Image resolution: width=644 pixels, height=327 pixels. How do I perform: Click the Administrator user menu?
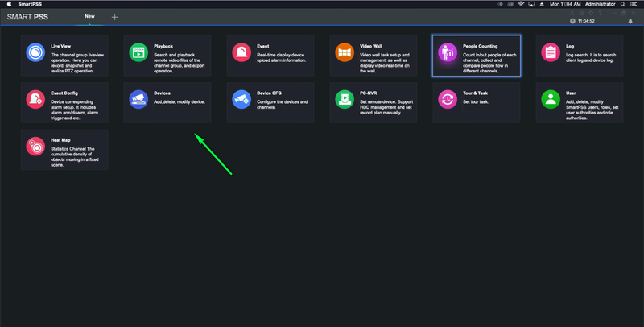click(x=600, y=4)
